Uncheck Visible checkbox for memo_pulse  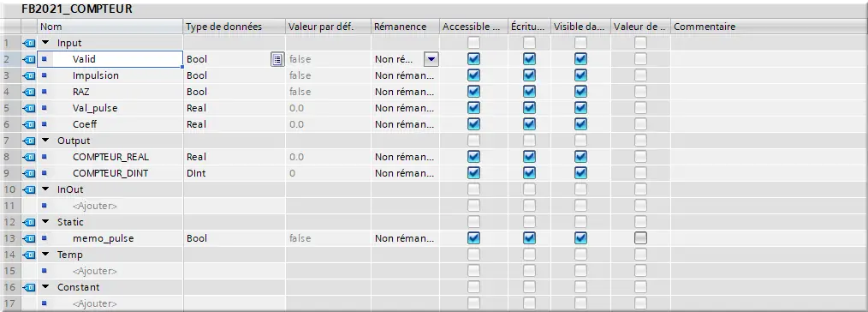tap(580, 238)
